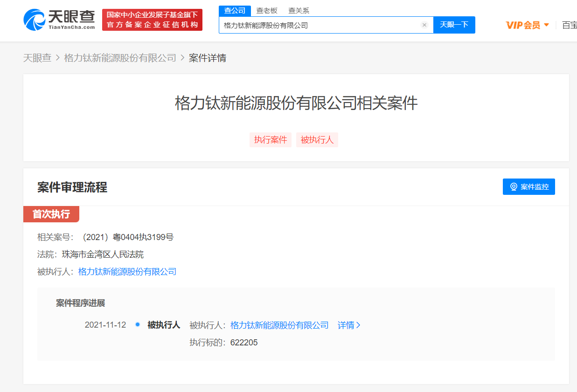The height and width of the screenshot is (392, 577).
Task: Click the 案件监控 button
Action: coord(529,187)
